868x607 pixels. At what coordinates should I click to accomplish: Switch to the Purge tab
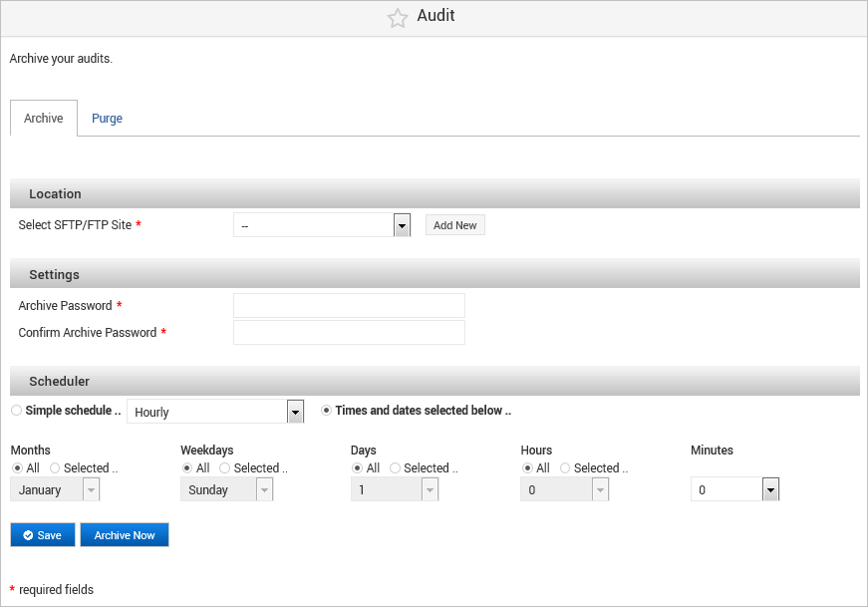coord(107,118)
